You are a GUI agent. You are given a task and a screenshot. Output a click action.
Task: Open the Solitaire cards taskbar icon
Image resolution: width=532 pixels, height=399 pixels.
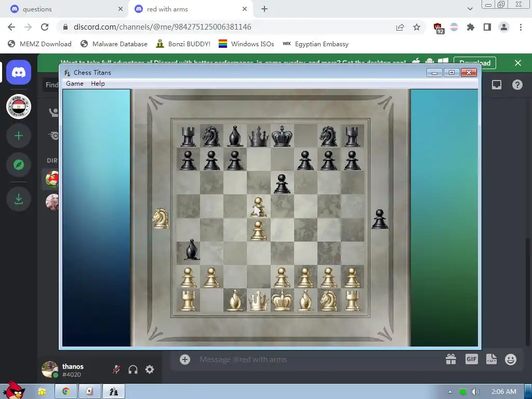pos(89,392)
